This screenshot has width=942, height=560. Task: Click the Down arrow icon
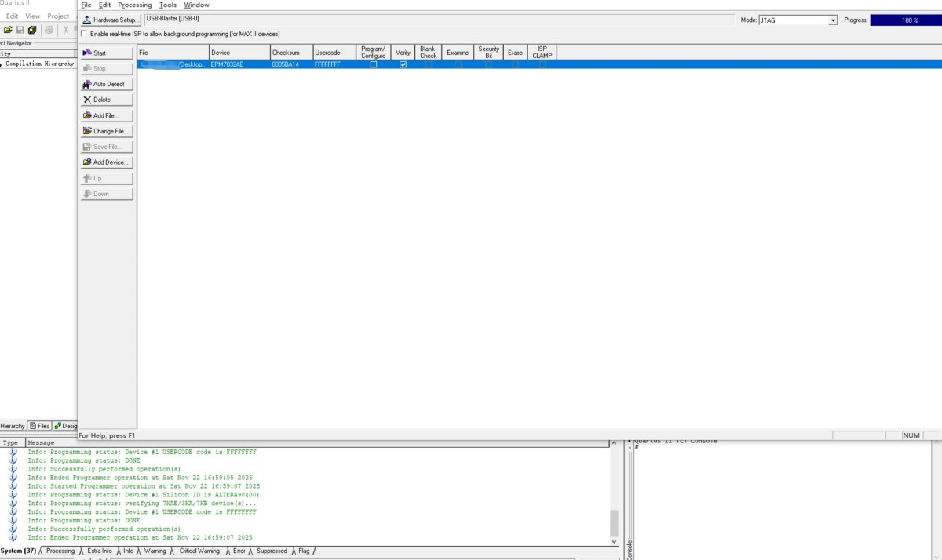(x=87, y=194)
